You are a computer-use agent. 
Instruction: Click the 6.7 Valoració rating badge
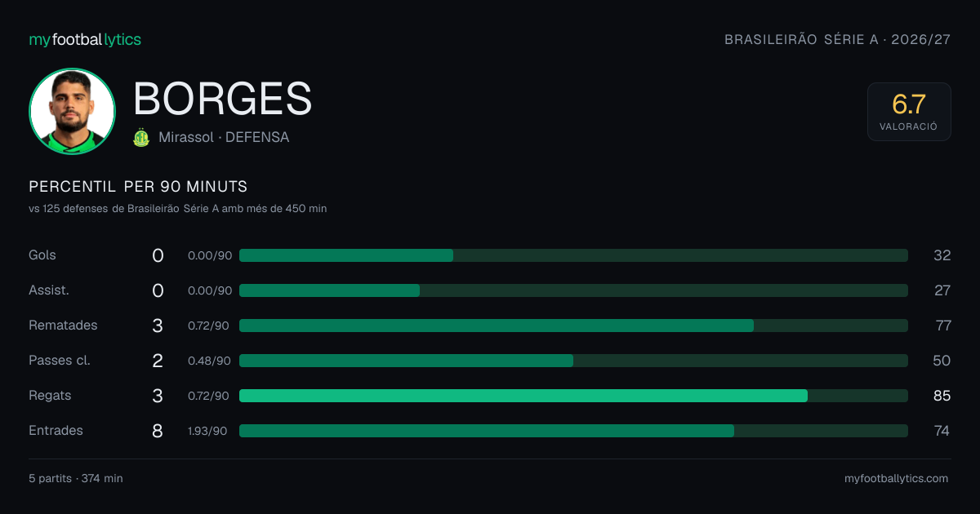(909, 112)
